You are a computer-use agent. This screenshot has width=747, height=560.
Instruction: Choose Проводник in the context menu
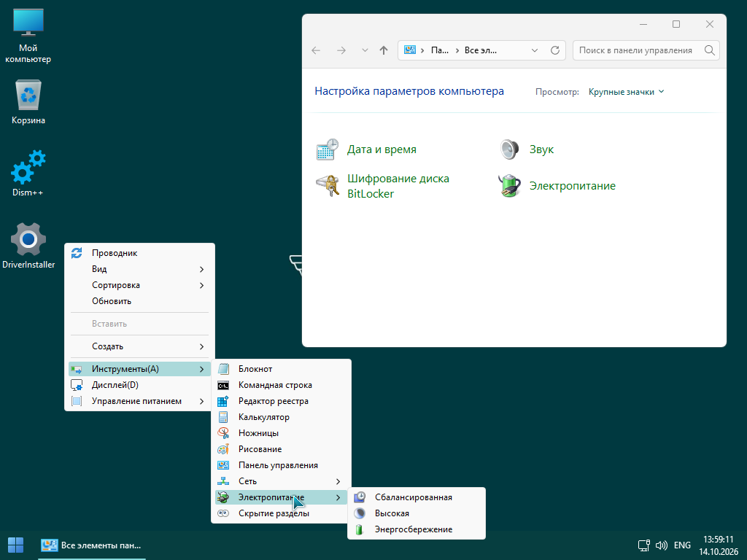coord(139,253)
